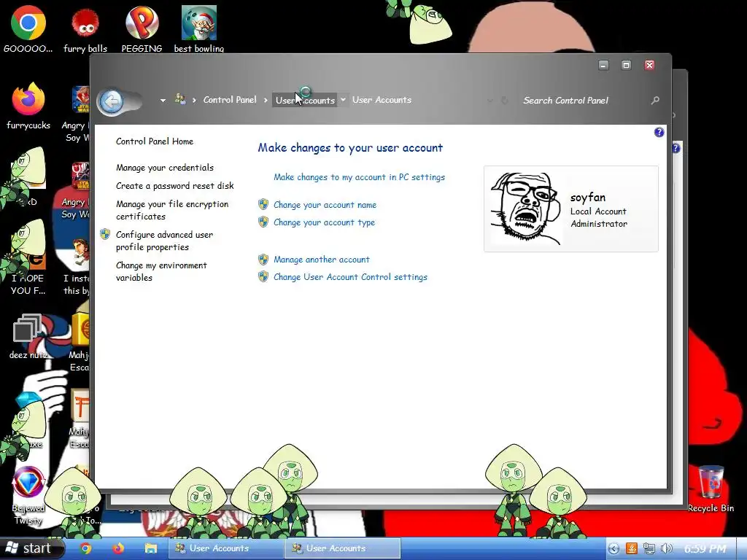Screen dimensions: 747x560
Task: Launch Firefox from the taskbar
Action: (118, 548)
